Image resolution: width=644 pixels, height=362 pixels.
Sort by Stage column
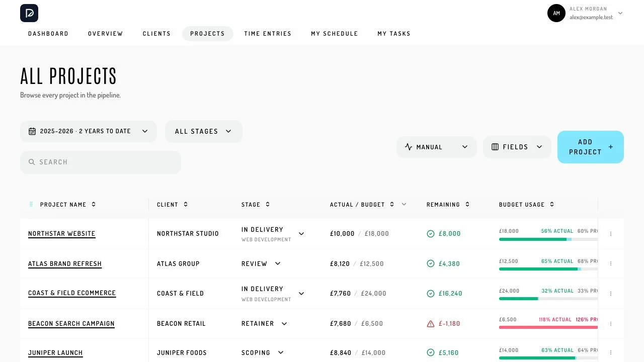point(256,205)
